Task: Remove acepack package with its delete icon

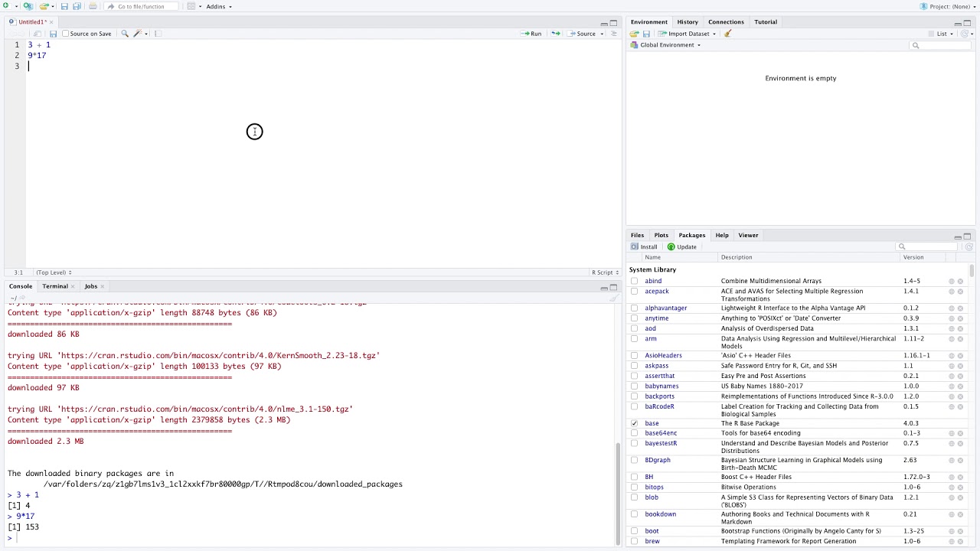Action: pos(960,292)
